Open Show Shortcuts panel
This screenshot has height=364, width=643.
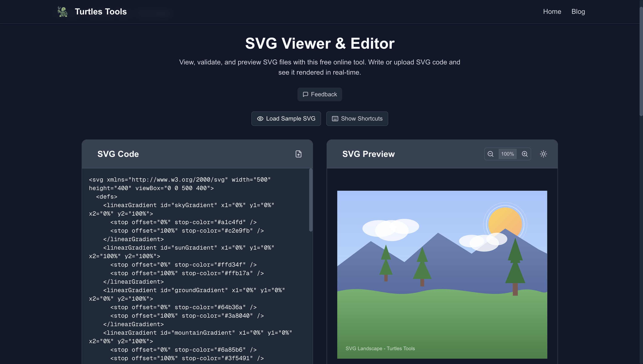tap(357, 118)
